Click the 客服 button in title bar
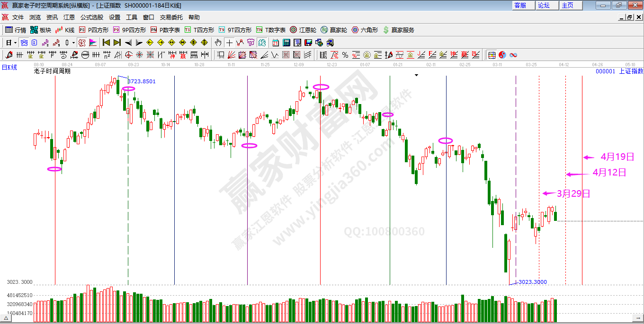Screen dimensions: 644x324 [520, 5]
